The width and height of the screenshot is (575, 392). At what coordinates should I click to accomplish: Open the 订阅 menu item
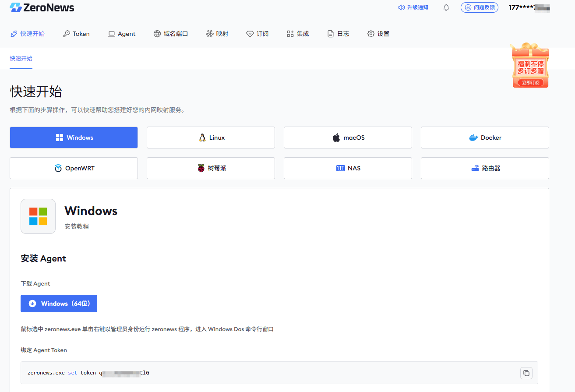[258, 34]
